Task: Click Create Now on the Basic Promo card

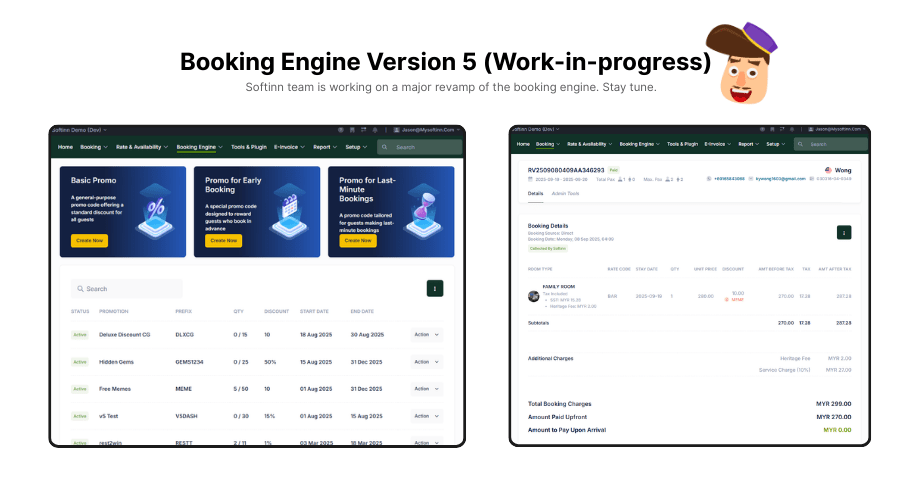Action: coord(89,240)
